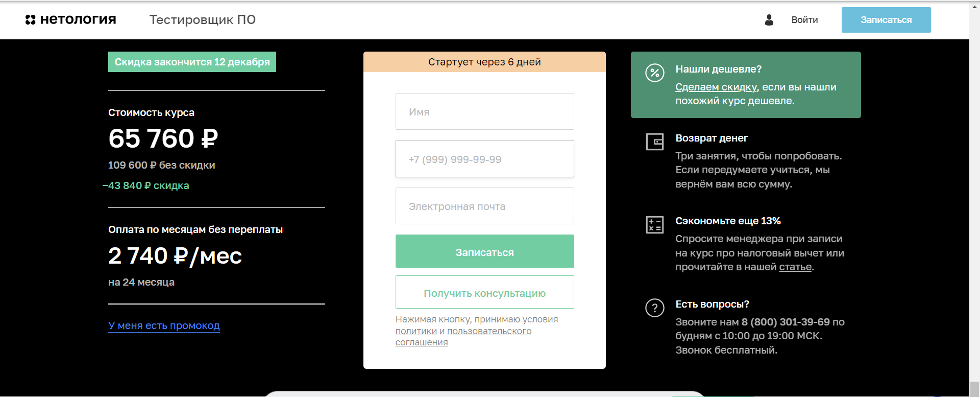Click Возврат денег heading
This screenshot has height=397, width=980.
click(x=712, y=138)
